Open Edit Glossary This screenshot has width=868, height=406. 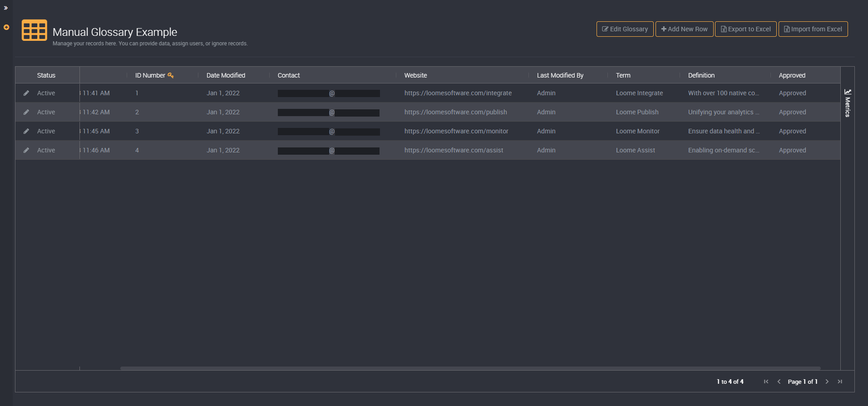click(625, 29)
